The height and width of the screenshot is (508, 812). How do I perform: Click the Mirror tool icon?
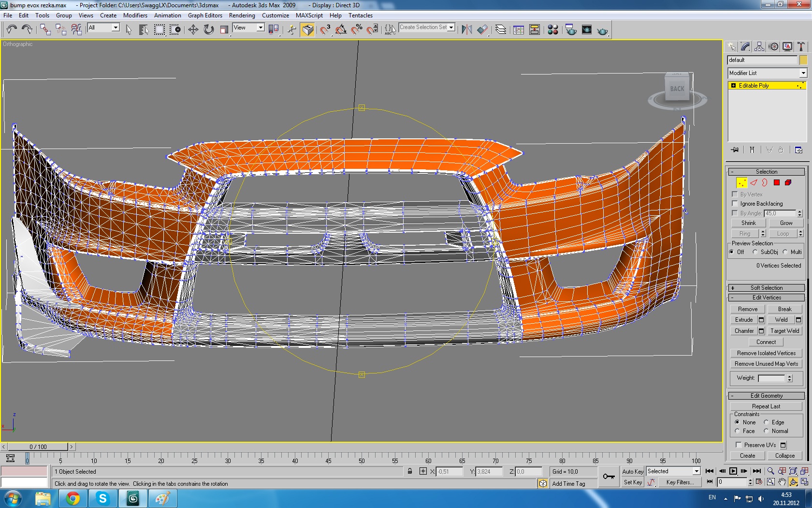(x=466, y=30)
